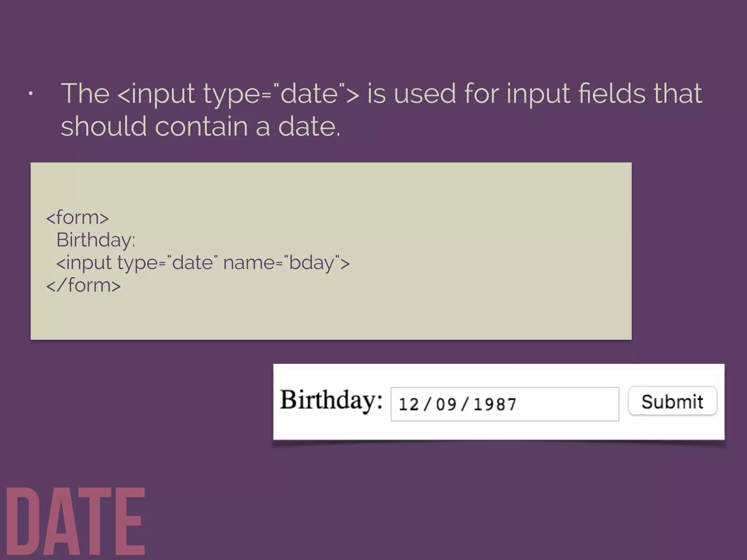Click the bullet point marker before the sentence
The width and height of the screenshot is (747, 560).
(x=31, y=94)
